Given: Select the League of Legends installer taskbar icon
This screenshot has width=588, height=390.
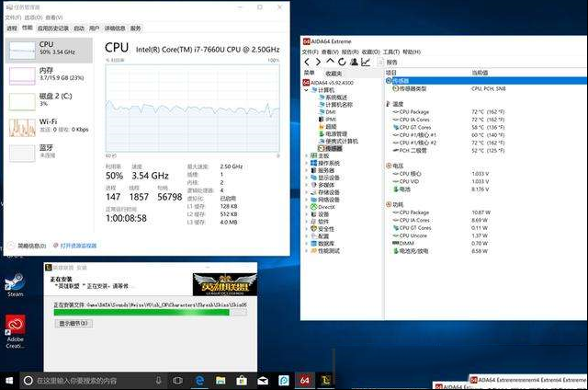Looking at the screenshot, I should pos(325,381).
